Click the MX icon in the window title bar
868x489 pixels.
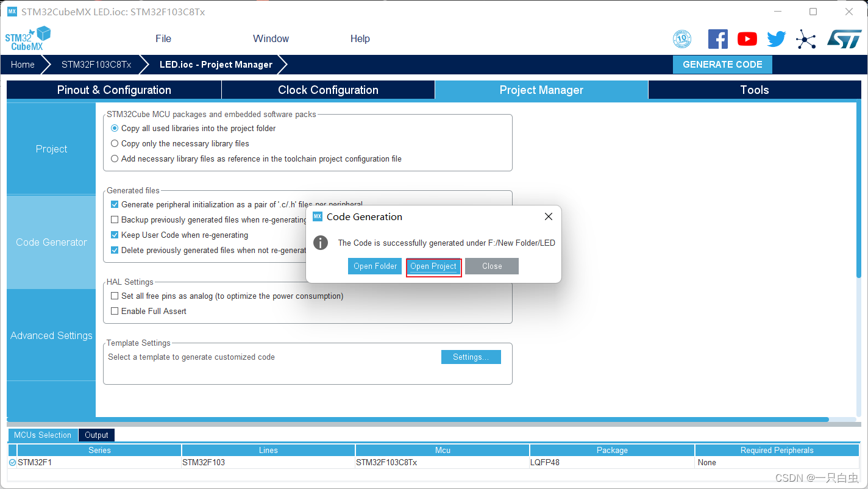[x=12, y=12]
